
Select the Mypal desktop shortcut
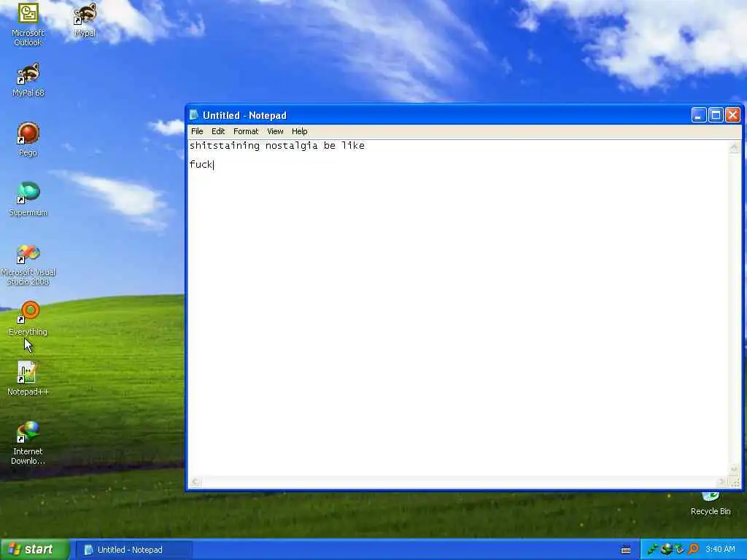point(85,20)
